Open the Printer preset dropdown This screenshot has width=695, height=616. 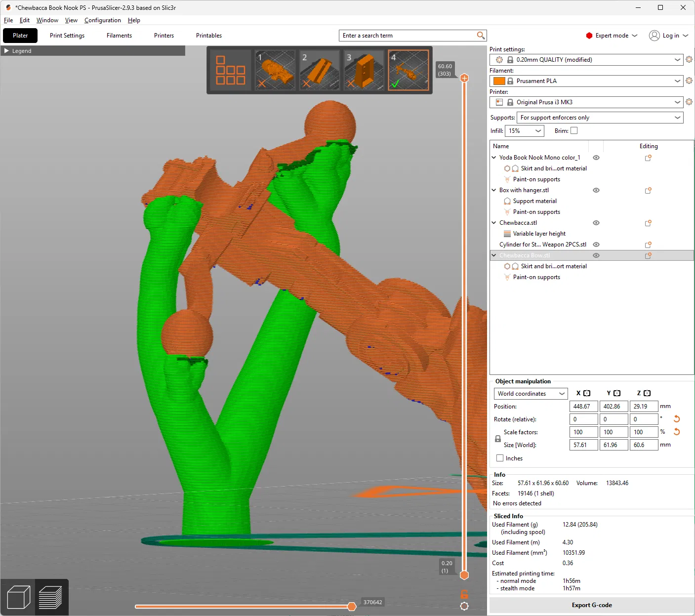click(586, 102)
